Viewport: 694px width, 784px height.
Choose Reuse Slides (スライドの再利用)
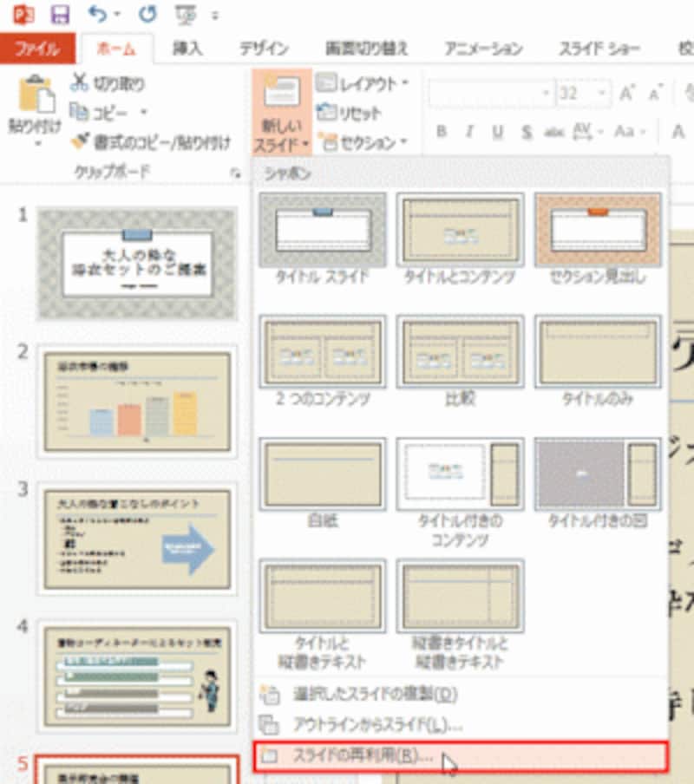(x=461, y=755)
